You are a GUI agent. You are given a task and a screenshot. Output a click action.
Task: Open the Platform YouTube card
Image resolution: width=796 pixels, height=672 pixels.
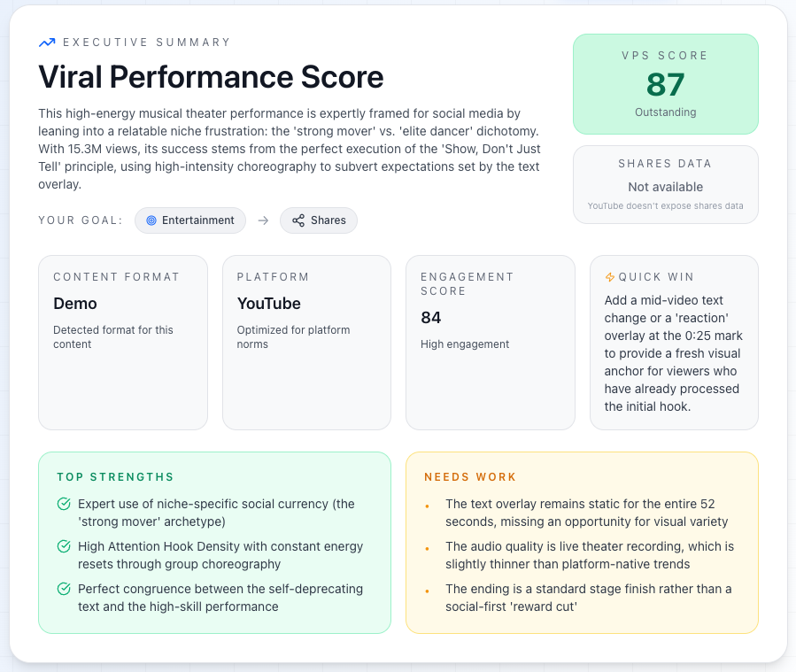coord(306,343)
